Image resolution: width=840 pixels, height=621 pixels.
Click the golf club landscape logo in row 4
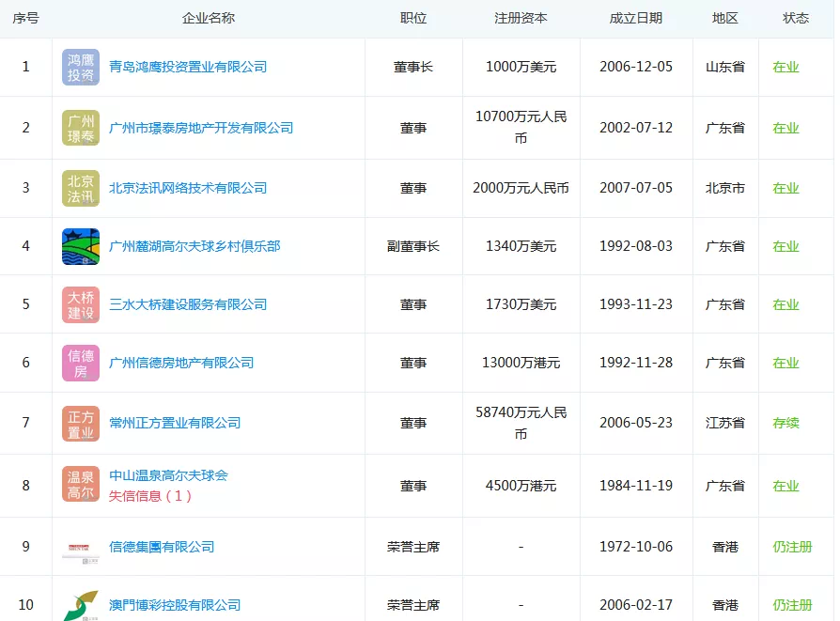click(x=81, y=246)
